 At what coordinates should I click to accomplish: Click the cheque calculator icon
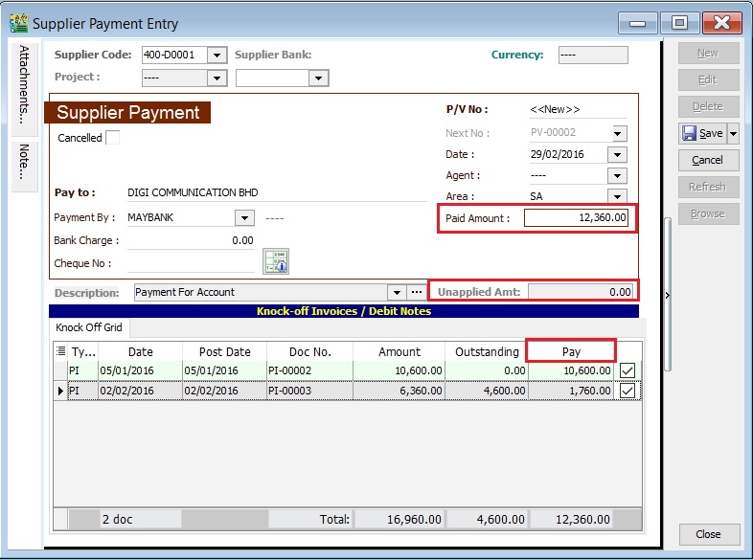click(x=276, y=261)
